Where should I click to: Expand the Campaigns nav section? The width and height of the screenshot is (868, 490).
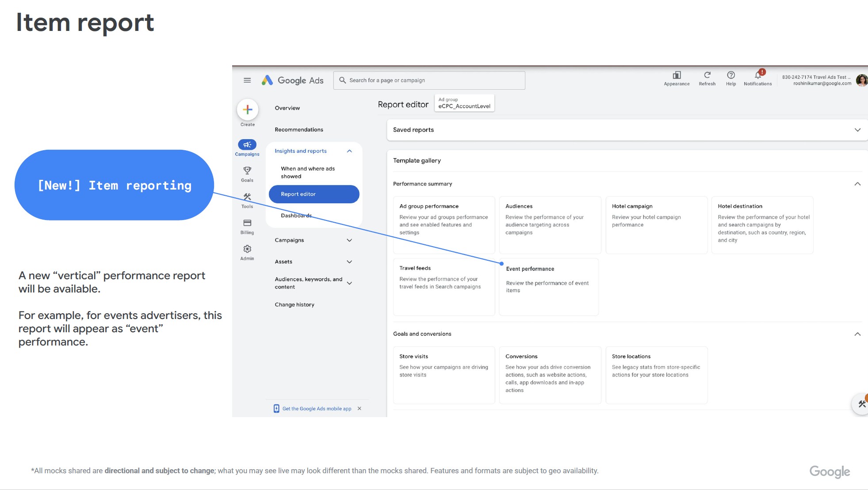tap(349, 240)
